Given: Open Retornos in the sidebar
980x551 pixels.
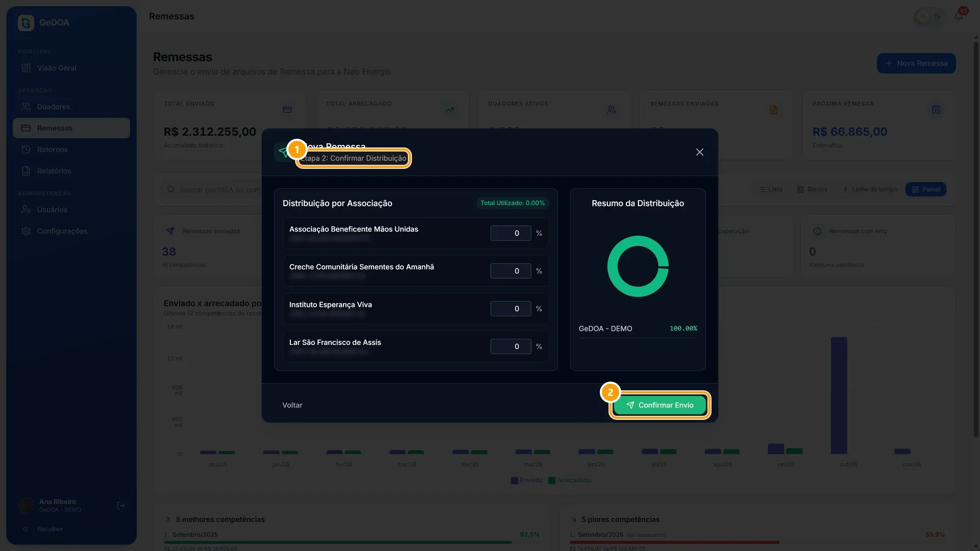Looking at the screenshot, I should 71,149.
